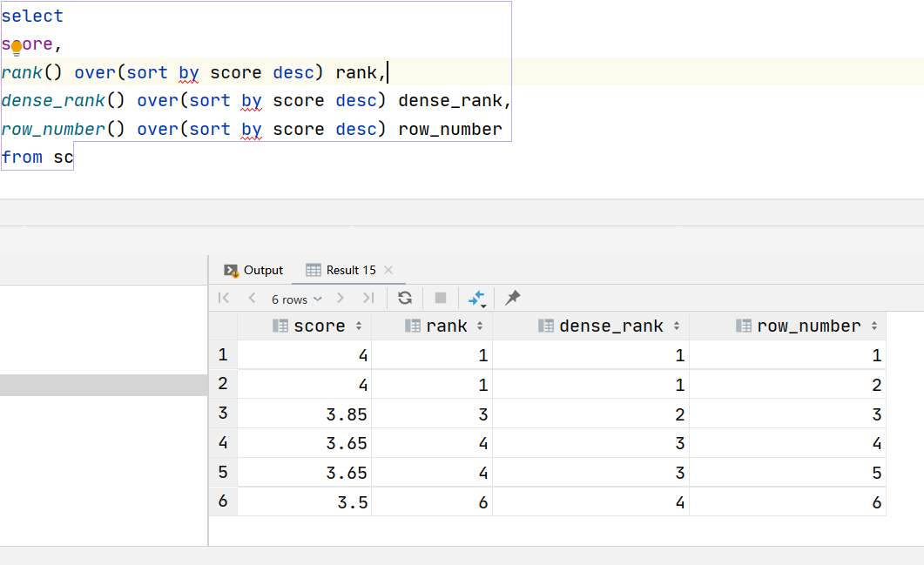The image size is (924, 565).
Task: Click the rank() function in editor
Action: [x=31, y=72]
